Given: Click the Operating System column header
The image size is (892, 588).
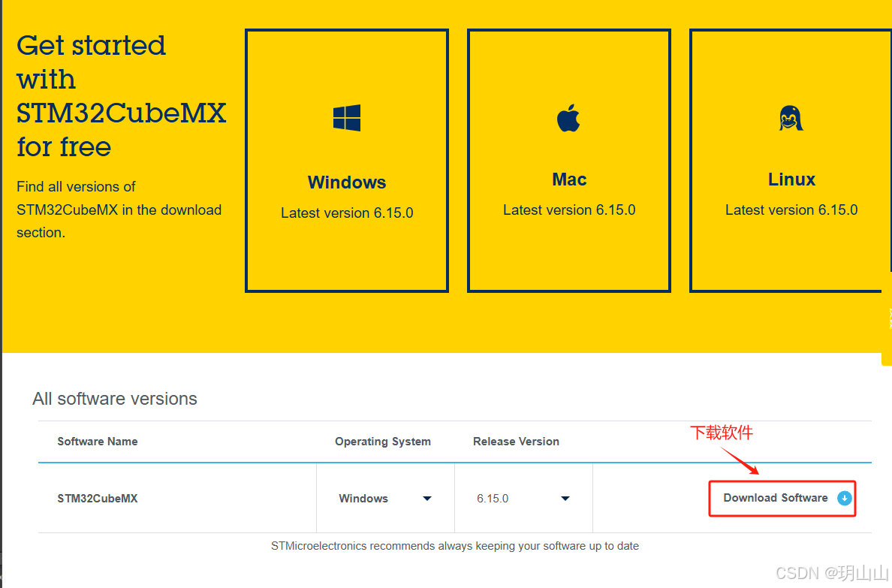Looking at the screenshot, I should (383, 442).
